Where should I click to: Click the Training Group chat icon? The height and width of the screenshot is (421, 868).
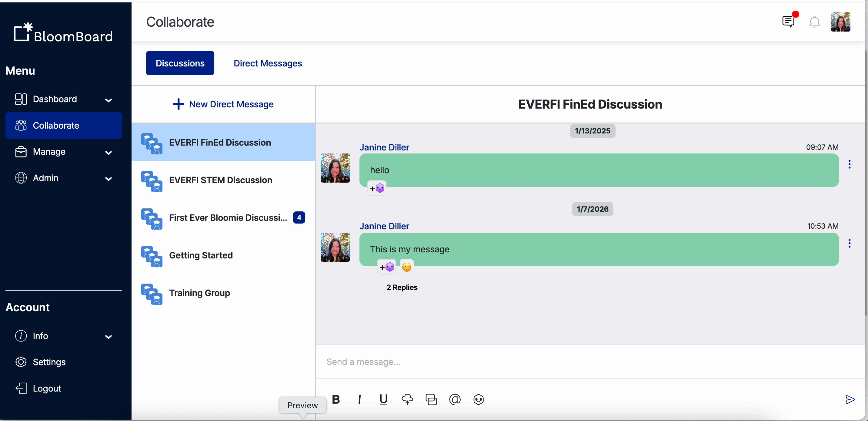click(152, 294)
